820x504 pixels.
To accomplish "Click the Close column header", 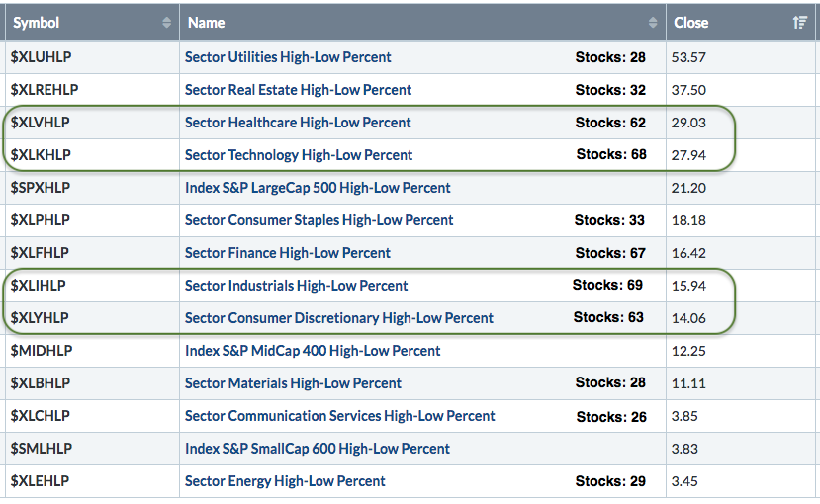I will coord(691,23).
